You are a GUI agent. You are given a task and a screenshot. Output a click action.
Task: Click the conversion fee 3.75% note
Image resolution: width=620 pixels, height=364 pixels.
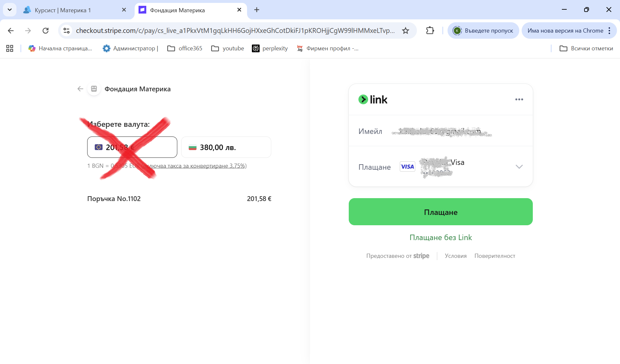tap(195, 166)
